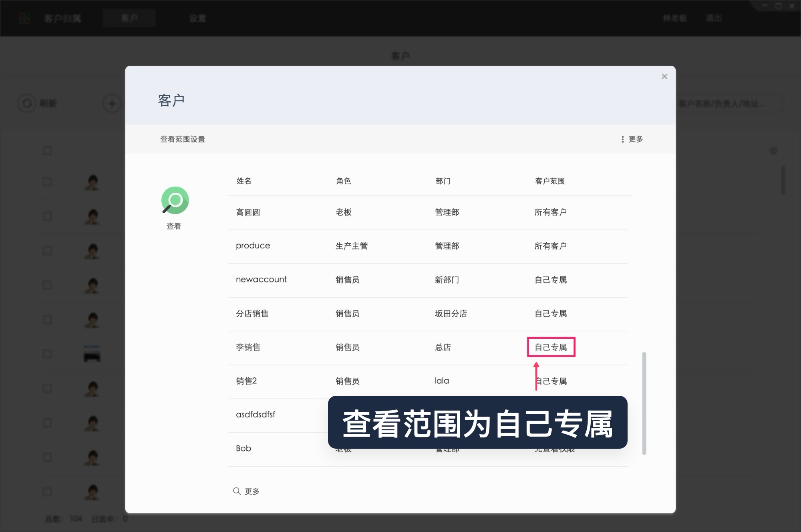
Task: Click the 刷新 refresh icon
Action: tap(27, 103)
